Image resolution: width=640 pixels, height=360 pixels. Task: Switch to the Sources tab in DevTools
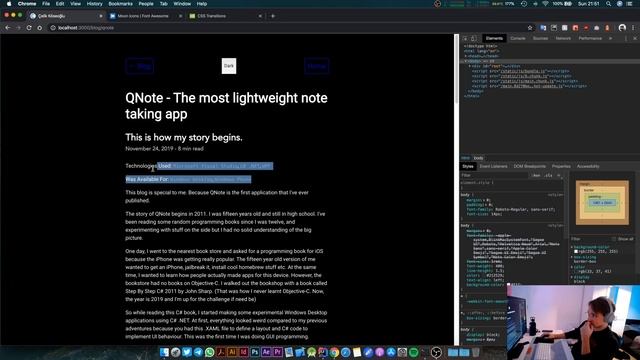(540, 38)
